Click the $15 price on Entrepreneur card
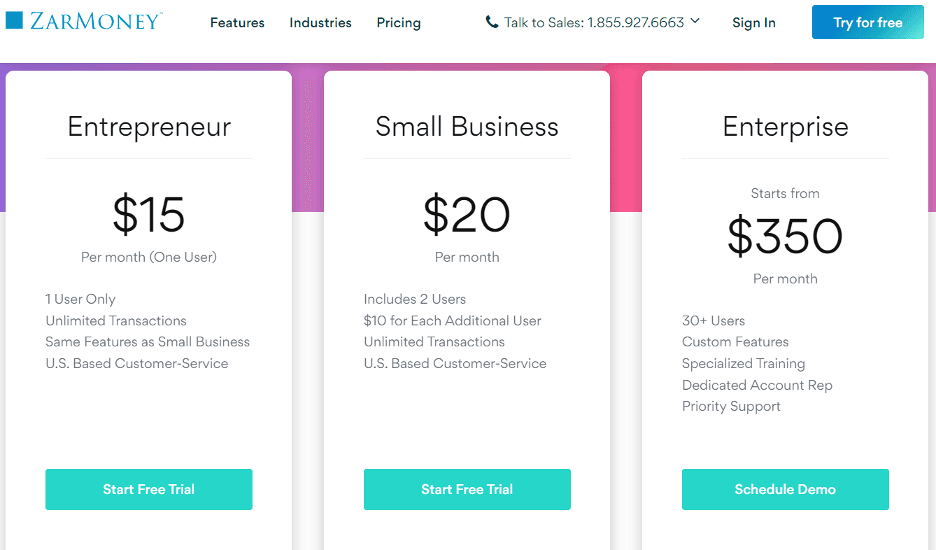Image resolution: width=936 pixels, height=550 pixels. point(149,214)
